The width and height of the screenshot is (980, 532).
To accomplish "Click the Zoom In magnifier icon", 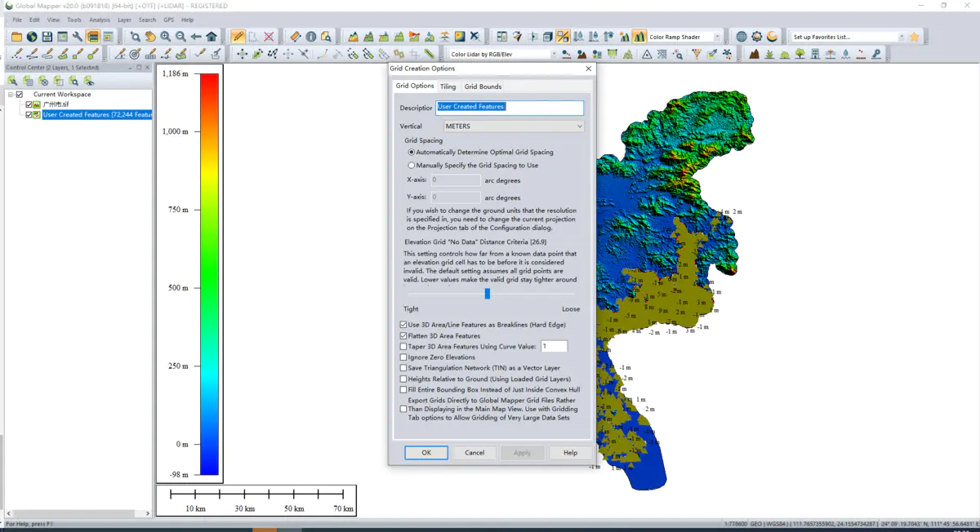I will (x=166, y=37).
